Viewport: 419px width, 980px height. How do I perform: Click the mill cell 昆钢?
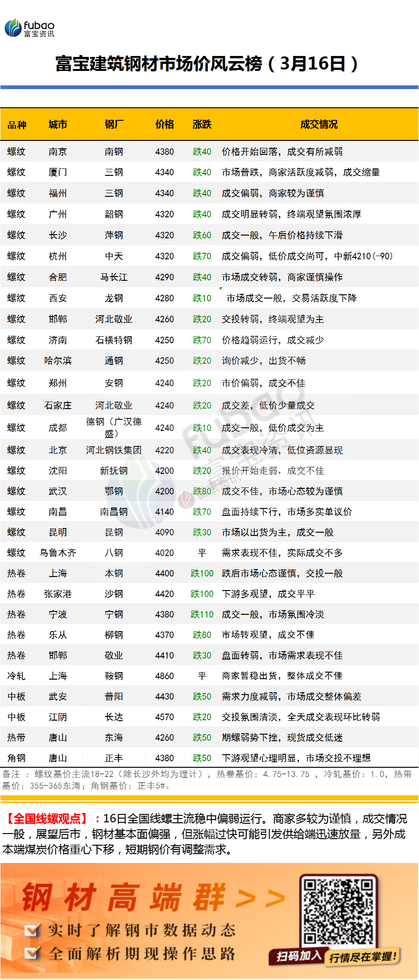coord(114,532)
